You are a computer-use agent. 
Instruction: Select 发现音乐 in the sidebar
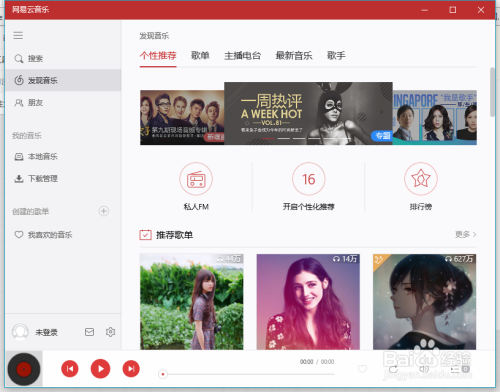[63, 80]
